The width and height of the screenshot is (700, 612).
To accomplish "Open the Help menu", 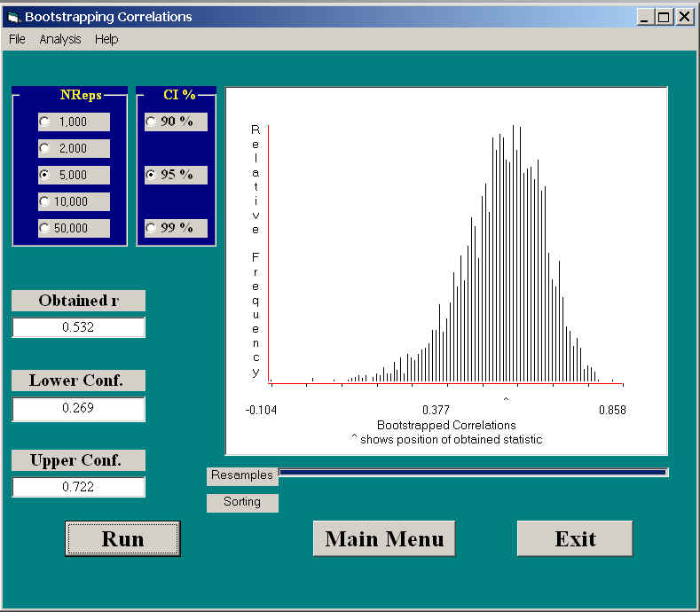I will pyautogui.click(x=106, y=39).
